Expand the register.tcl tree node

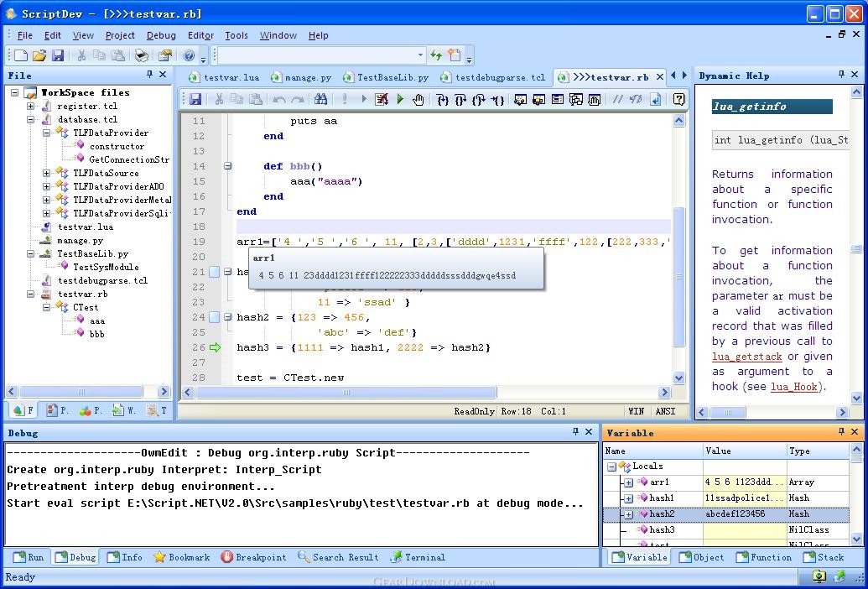point(31,106)
